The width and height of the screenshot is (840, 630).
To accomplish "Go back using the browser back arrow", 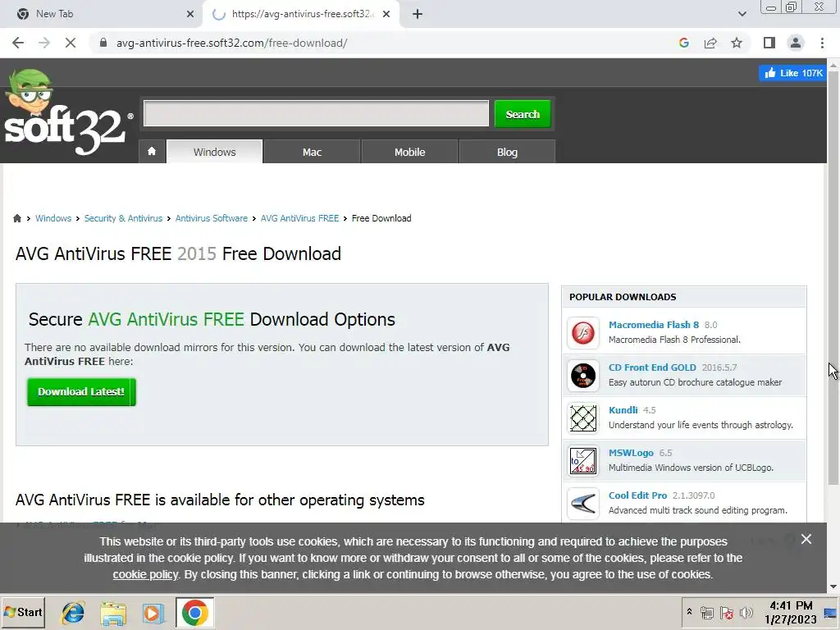I will click(x=18, y=43).
